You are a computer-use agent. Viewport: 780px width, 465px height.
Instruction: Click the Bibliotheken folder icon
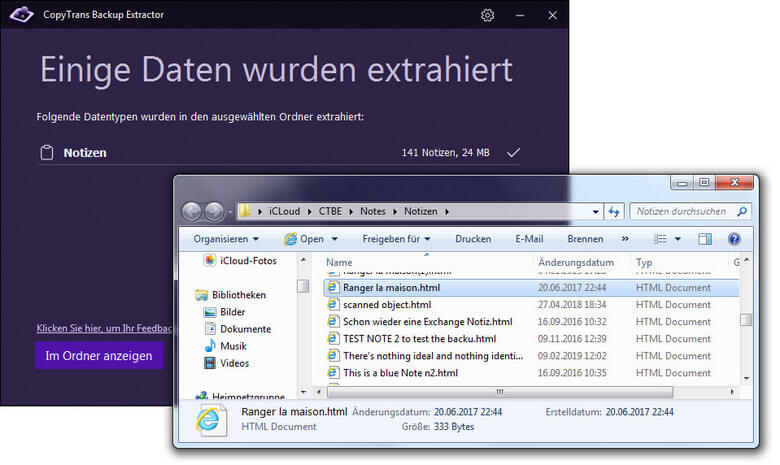tap(201, 295)
